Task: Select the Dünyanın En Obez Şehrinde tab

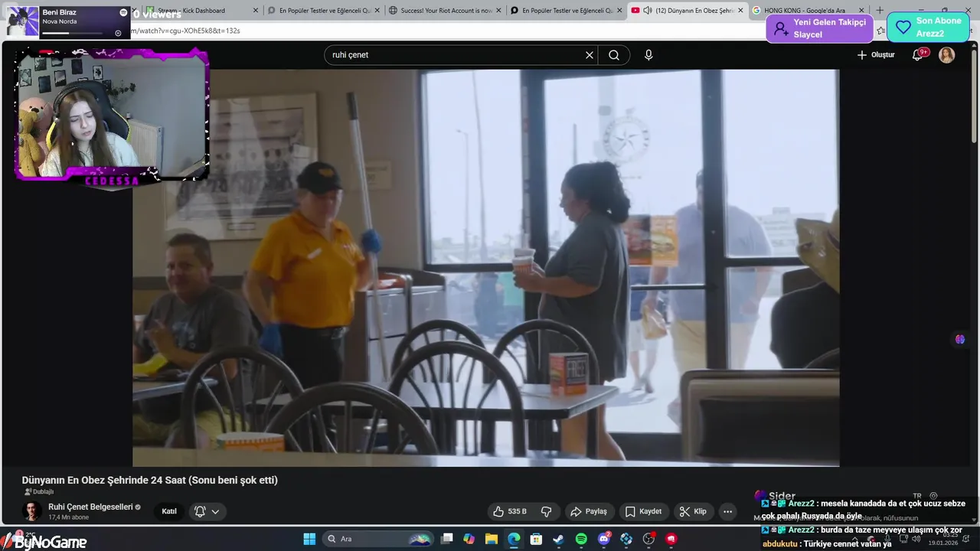Action: point(687,11)
